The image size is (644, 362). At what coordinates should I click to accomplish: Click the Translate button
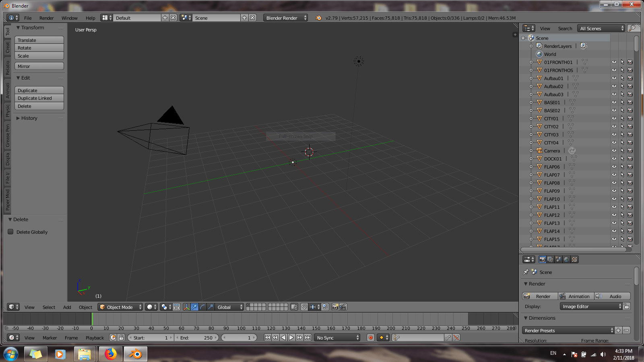(39, 40)
